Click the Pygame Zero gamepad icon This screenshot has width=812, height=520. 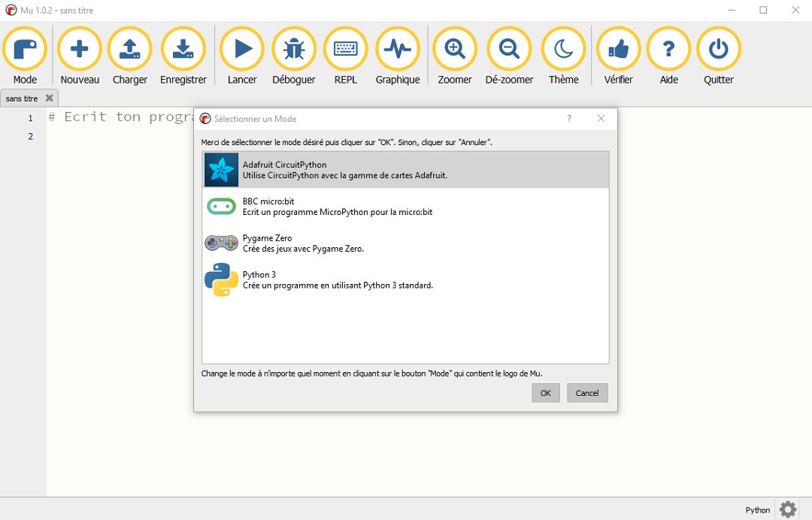point(221,243)
